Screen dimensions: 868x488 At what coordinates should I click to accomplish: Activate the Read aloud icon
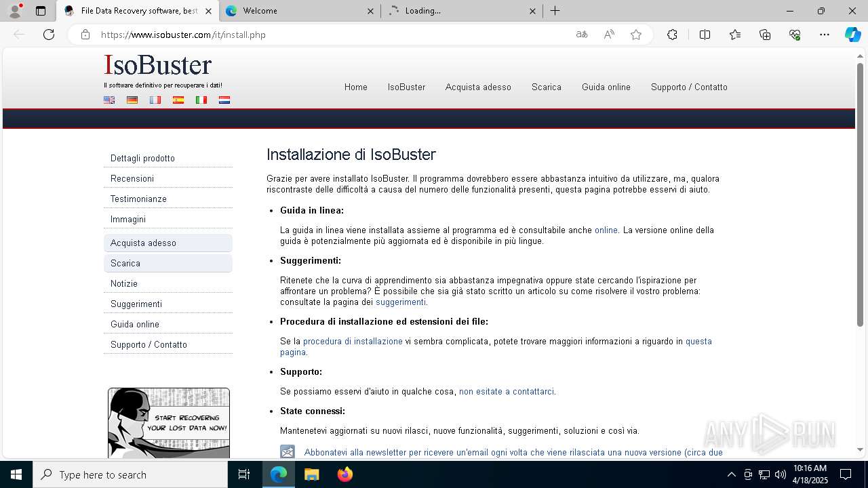[609, 35]
